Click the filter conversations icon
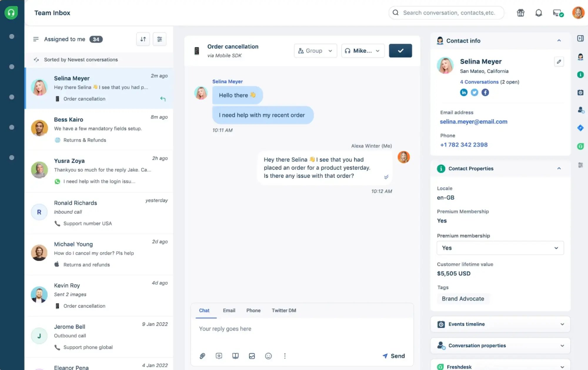Image resolution: width=588 pixels, height=370 pixels. coord(159,39)
